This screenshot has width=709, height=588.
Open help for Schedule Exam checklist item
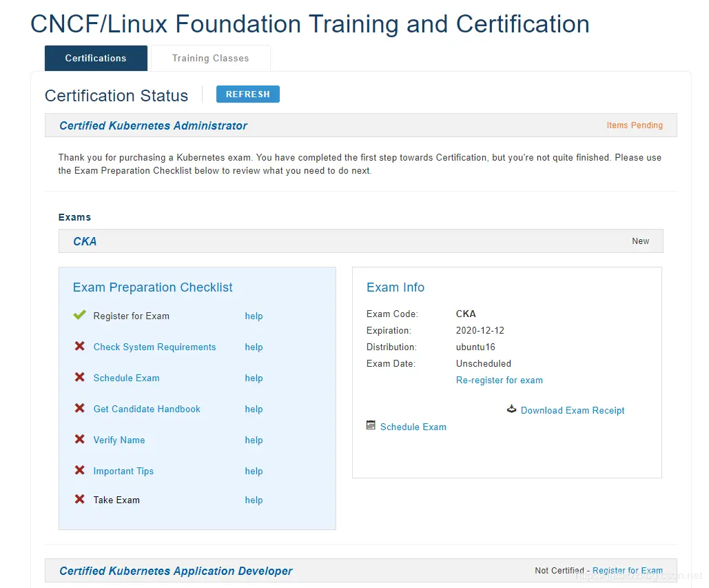pyautogui.click(x=254, y=378)
